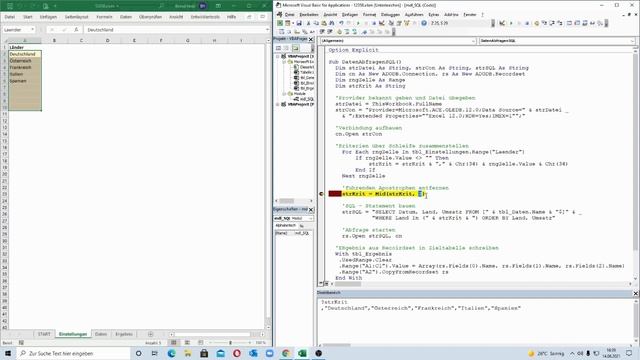This screenshot has height=360, width=640.
Task: Open VBA Help with the blue question icon
Action: click(x=424, y=23)
